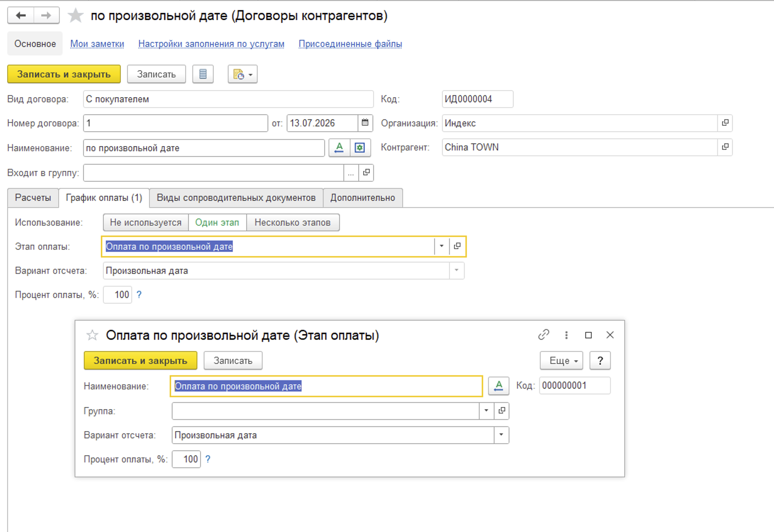Open the Организация Индекс record

[x=725, y=123]
